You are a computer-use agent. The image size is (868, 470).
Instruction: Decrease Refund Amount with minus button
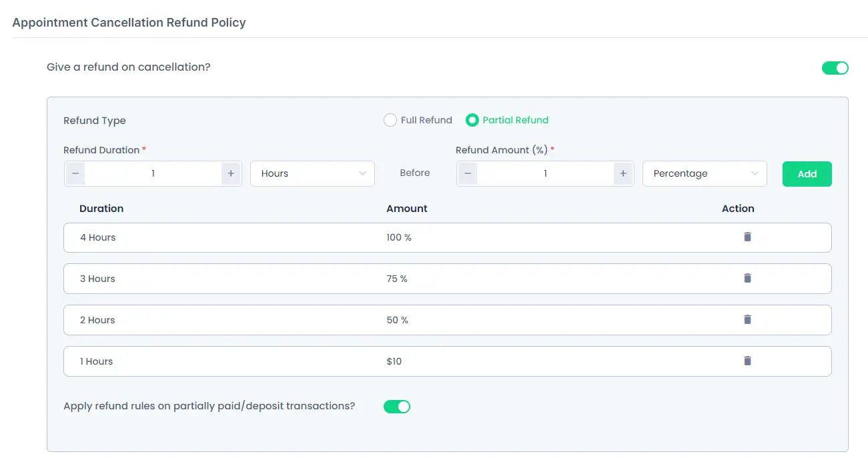point(468,173)
